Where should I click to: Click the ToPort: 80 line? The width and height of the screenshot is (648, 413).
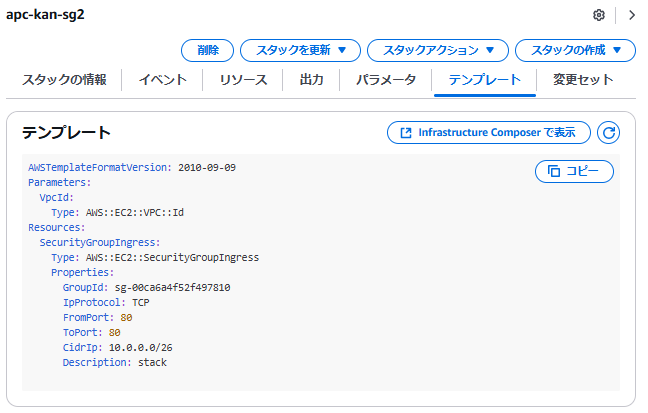(x=91, y=332)
